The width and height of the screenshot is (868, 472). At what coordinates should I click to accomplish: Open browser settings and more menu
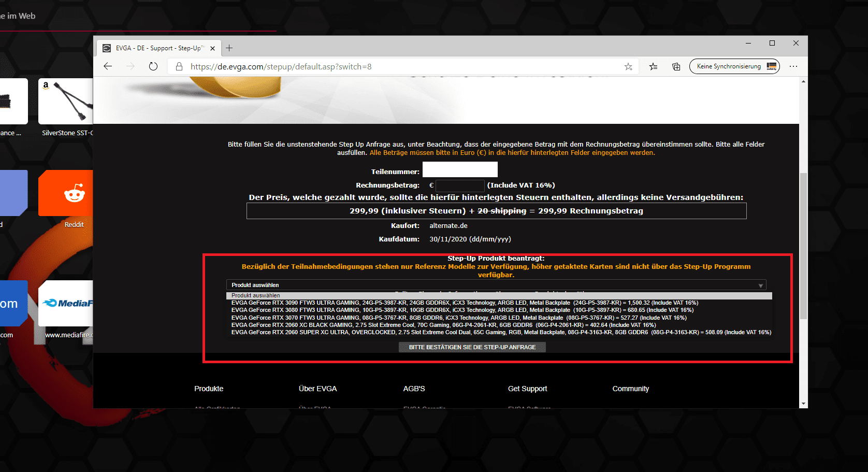pos(793,66)
